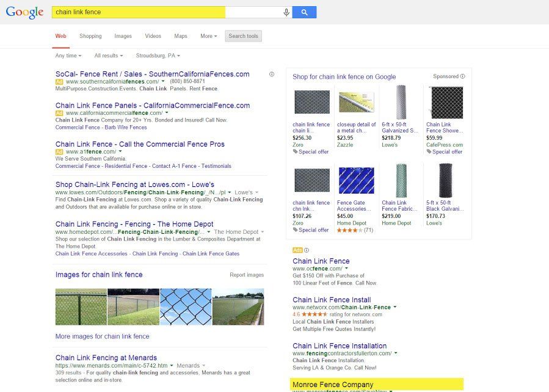Expand arrow next to networx.com URL
This screenshot has width=549, height=392.
395,307
